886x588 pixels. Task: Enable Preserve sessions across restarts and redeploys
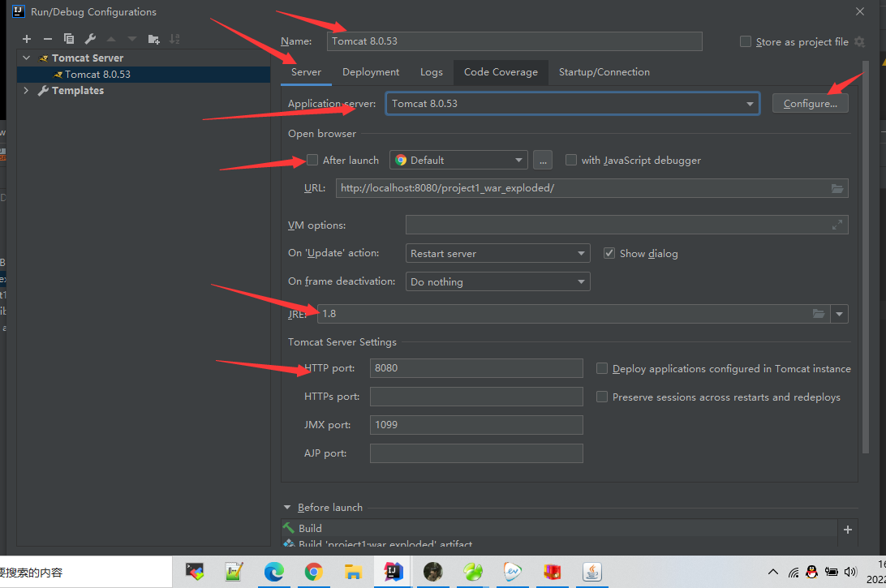tap(602, 397)
